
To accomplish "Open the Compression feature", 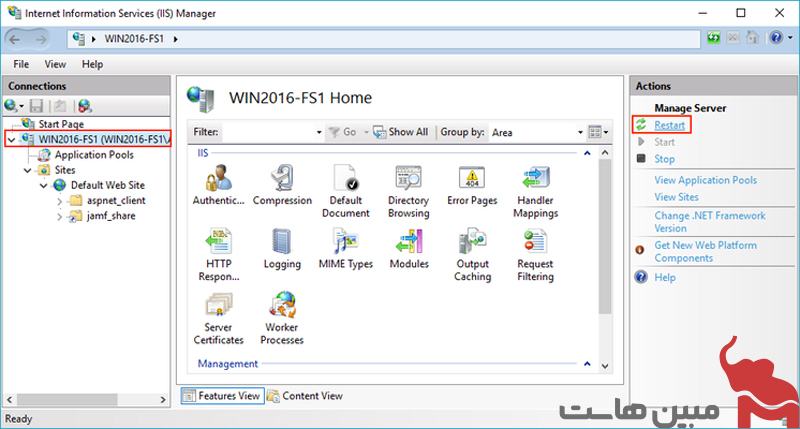I will point(282,185).
